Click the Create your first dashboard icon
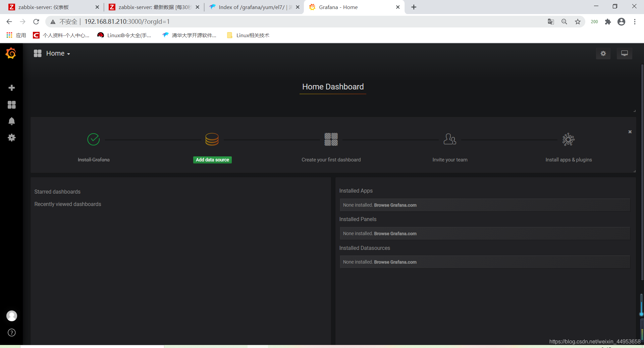Viewport: 644px width, 348px height. [331, 139]
